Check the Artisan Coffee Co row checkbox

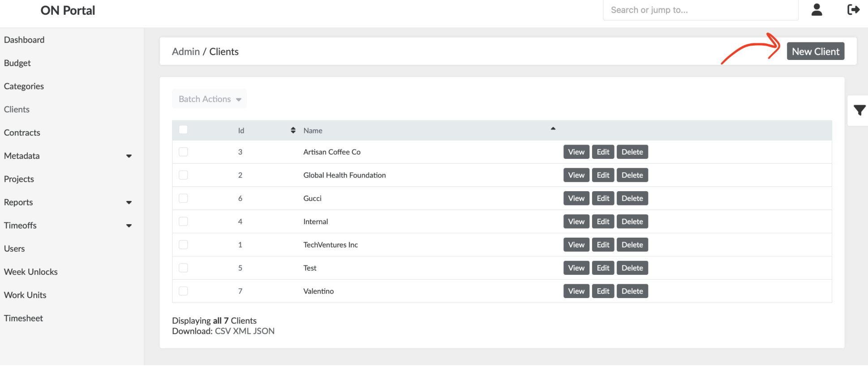(x=183, y=152)
